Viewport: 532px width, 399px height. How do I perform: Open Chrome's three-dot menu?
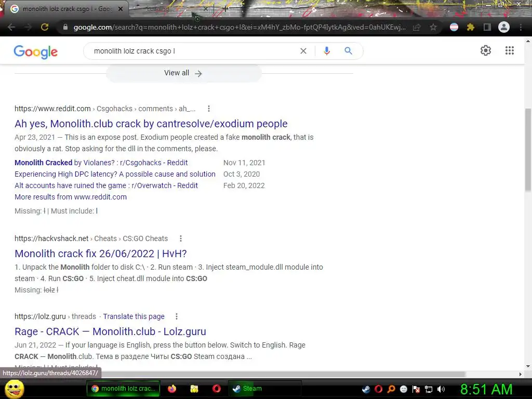click(x=521, y=27)
